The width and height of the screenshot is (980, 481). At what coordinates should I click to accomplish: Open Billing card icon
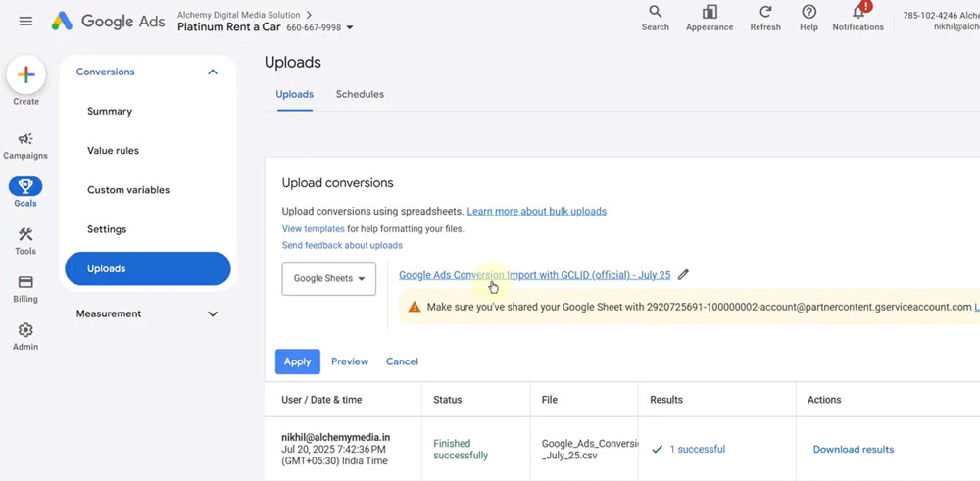(25, 282)
